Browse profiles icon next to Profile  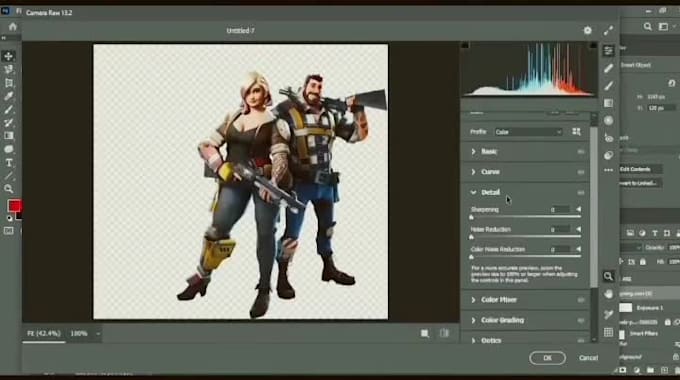point(576,131)
